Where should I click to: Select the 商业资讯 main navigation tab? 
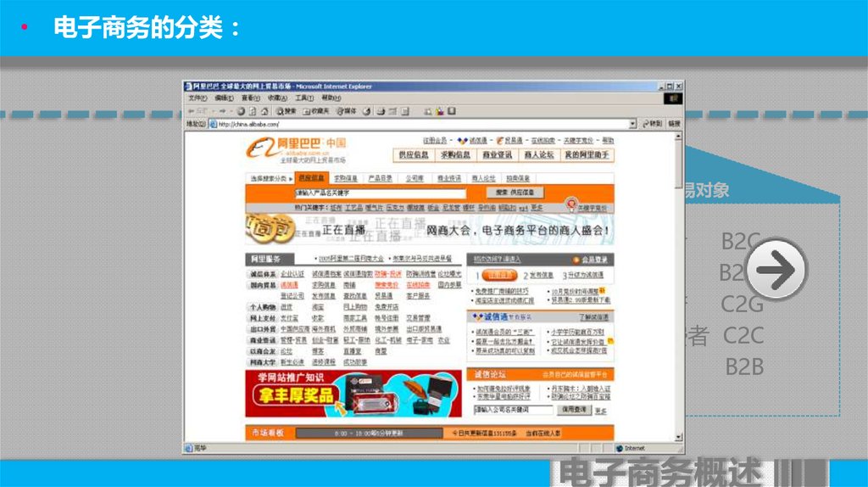497,155
